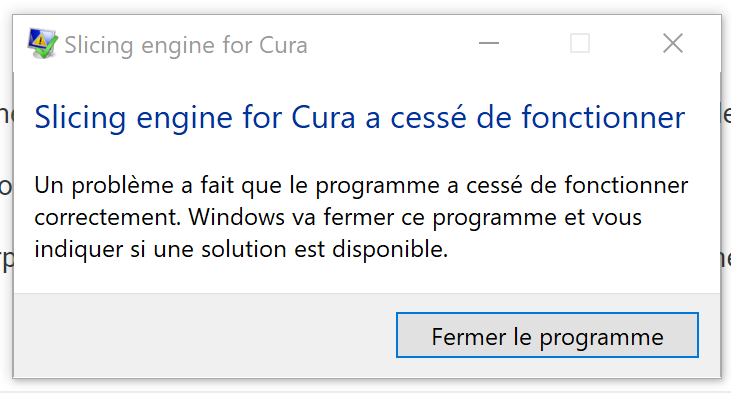
Task: Click the grey "Slicing engine for Cura" window title
Action: (x=186, y=46)
